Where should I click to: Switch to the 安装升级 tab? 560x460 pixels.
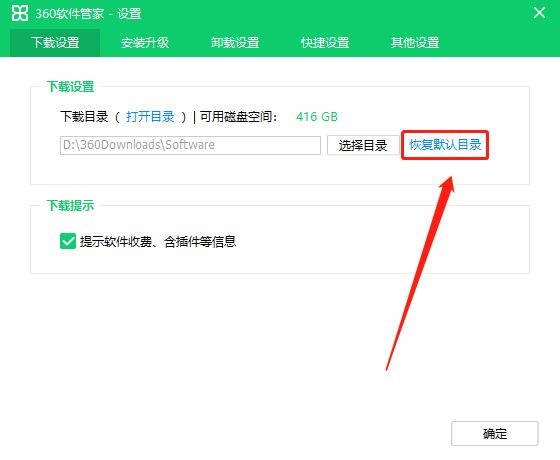[145, 42]
